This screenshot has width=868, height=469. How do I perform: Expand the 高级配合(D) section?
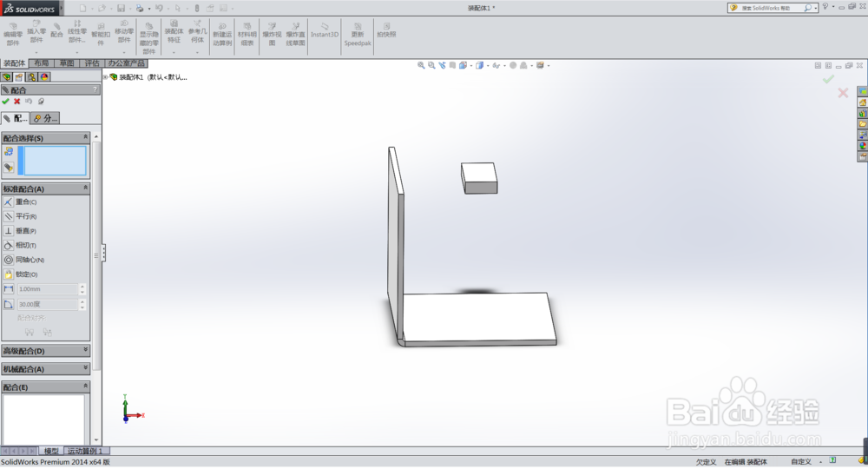85,351
